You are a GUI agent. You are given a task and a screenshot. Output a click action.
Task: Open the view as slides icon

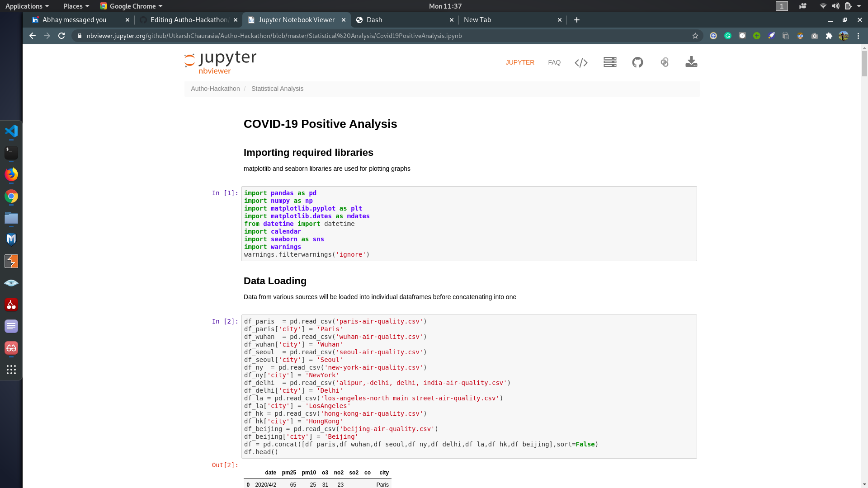click(610, 62)
